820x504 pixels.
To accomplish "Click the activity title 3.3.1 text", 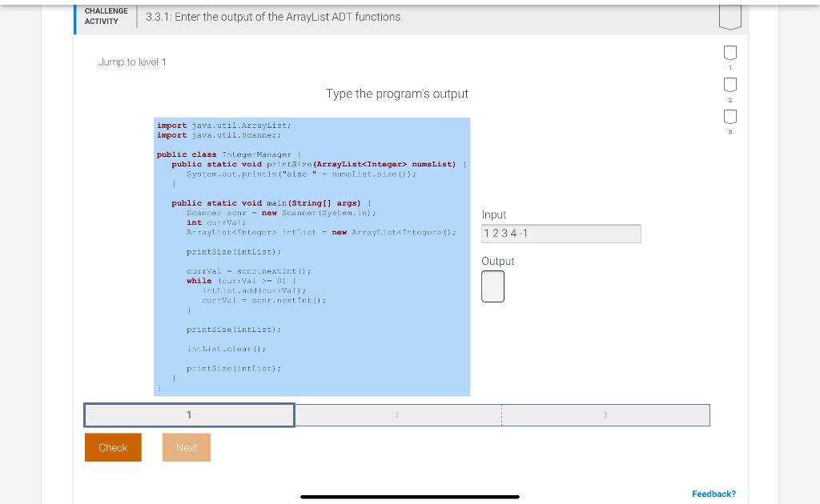I will (274, 17).
